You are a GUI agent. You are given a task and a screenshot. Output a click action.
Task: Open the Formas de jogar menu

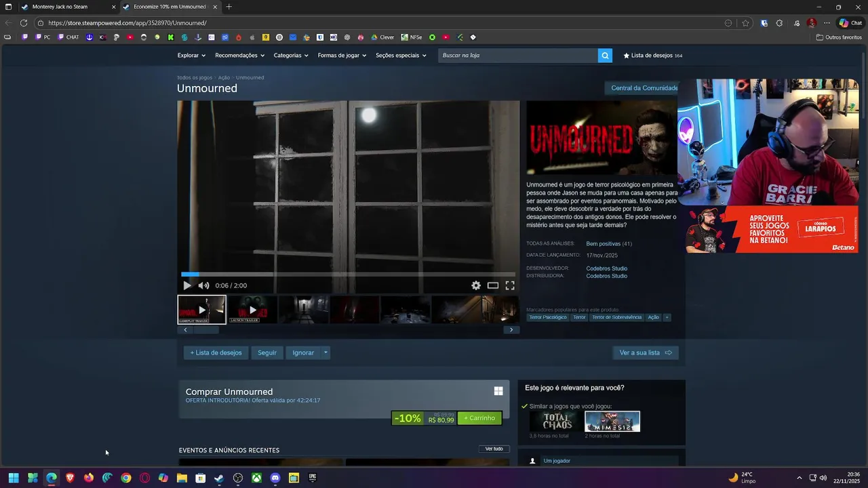342,56
